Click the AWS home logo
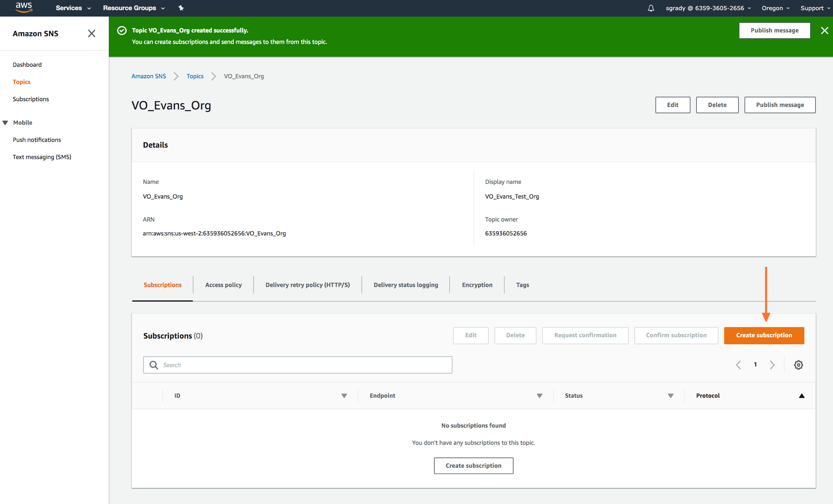The height and width of the screenshot is (504, 833). (x=24, y=8)
